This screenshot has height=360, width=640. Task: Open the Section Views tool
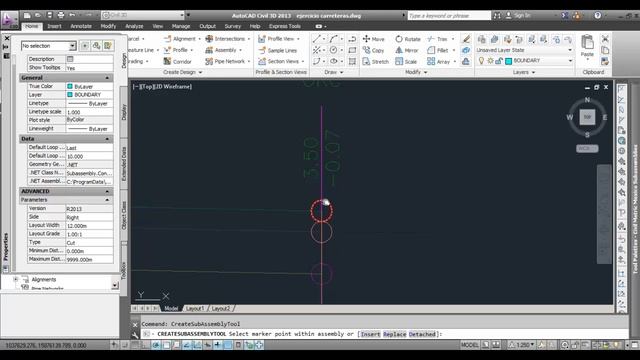[281, 61]
